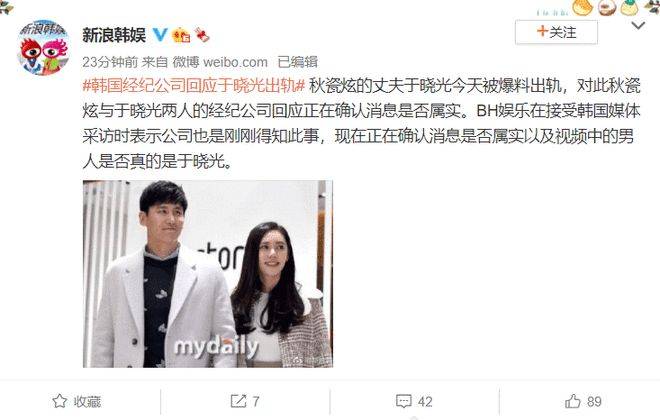
Task: Click the repost share icon
Action: 238,401
